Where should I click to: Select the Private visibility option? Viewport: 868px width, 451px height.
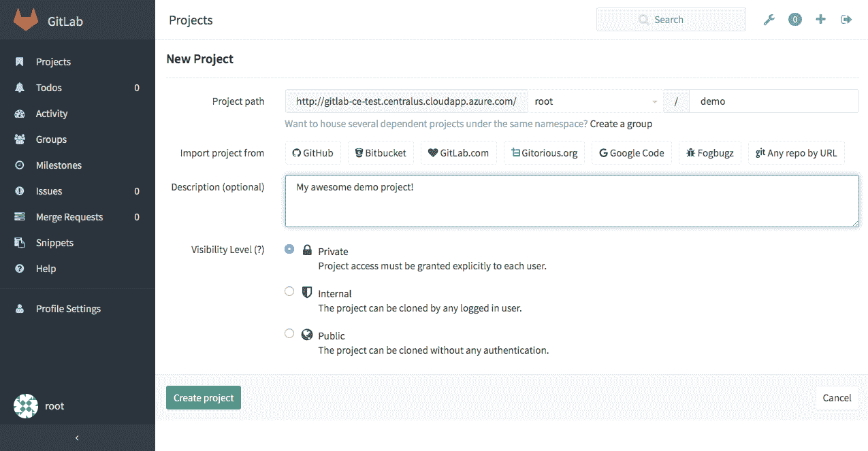[289, 249]
